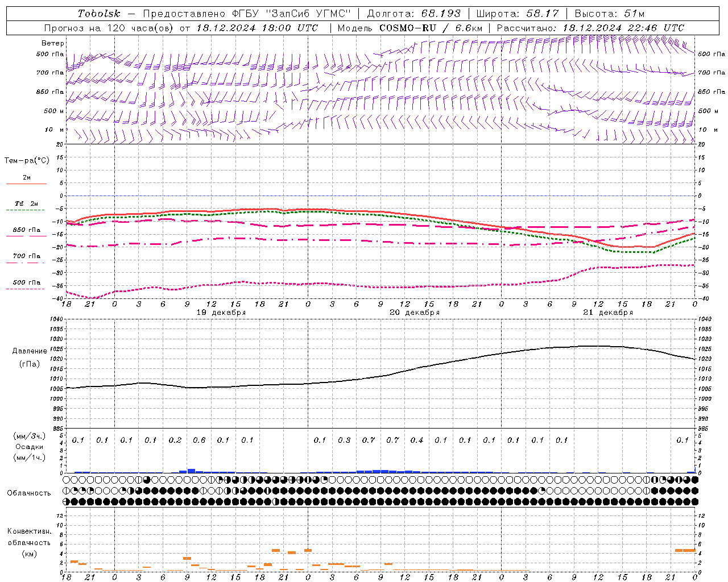Viewport: 728px width, 582px height.
Task: Click Рассчитано: 18.12.2024 22:46 UTC timestamp
Action: click(x=590, y=28)
